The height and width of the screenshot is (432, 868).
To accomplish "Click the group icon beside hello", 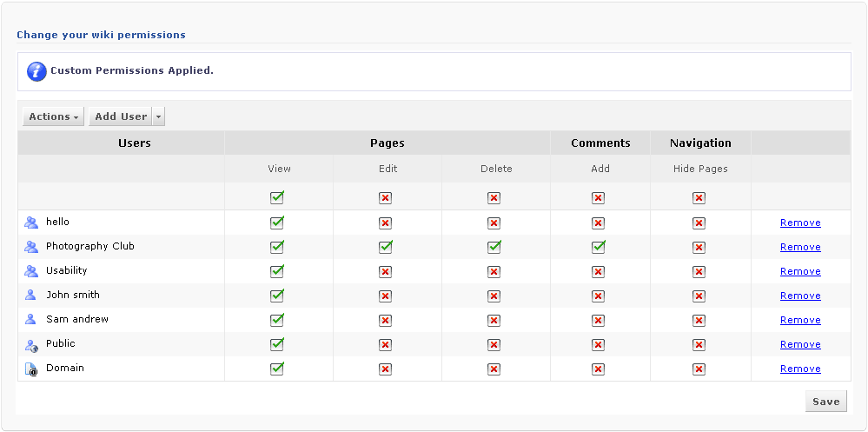I will (31, 223).
